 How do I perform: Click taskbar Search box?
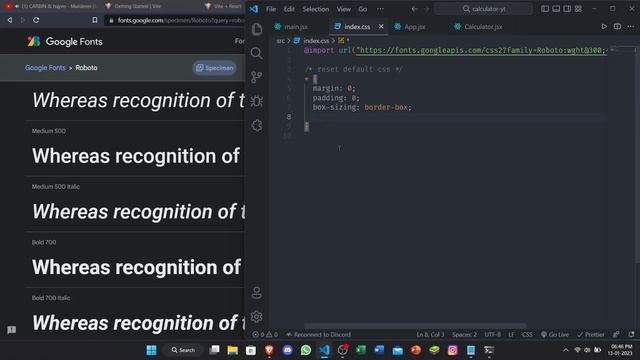[183, 350]
